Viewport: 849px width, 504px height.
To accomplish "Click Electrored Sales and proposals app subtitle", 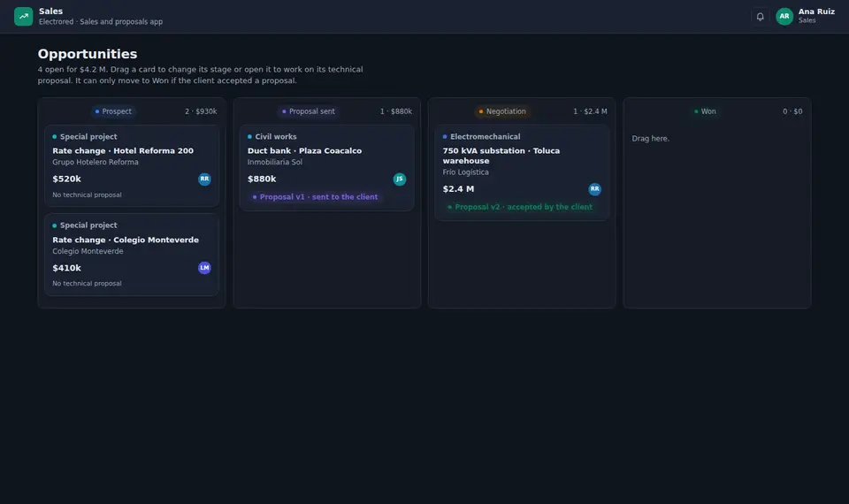I will 101,21.
